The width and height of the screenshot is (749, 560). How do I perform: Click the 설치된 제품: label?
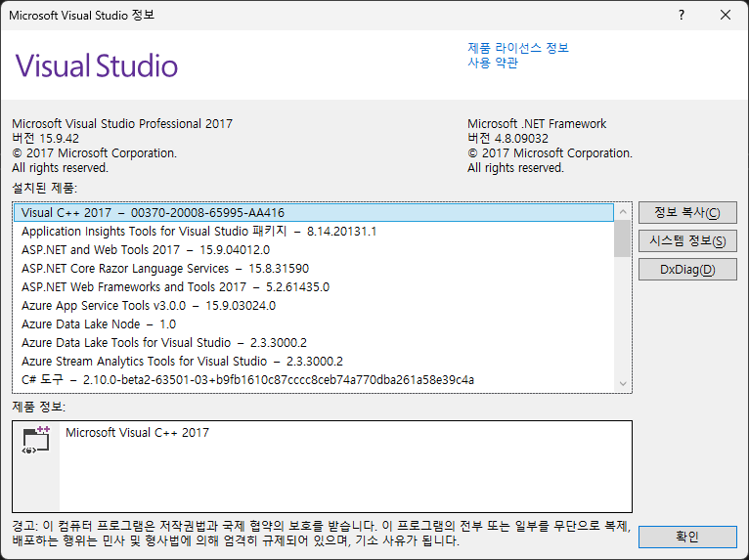point(44,188)
